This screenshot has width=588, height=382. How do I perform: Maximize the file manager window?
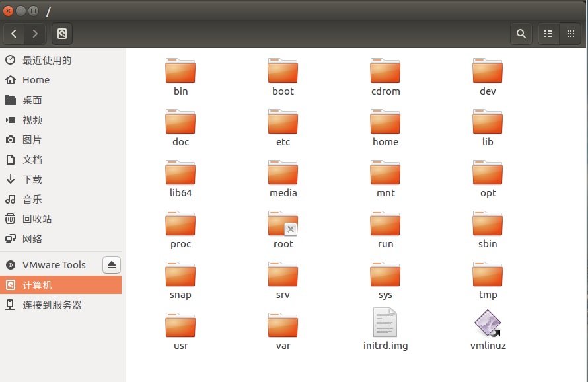pos(34,11)
